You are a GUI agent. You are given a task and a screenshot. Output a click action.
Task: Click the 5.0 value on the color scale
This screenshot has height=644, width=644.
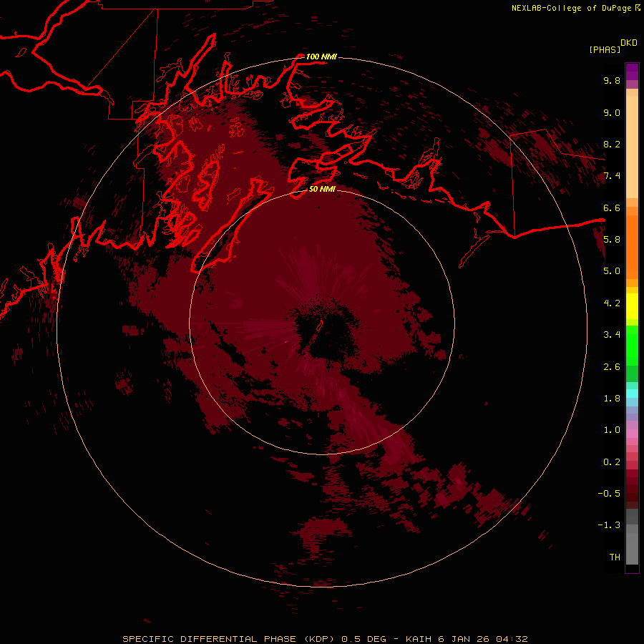(612, 271)
